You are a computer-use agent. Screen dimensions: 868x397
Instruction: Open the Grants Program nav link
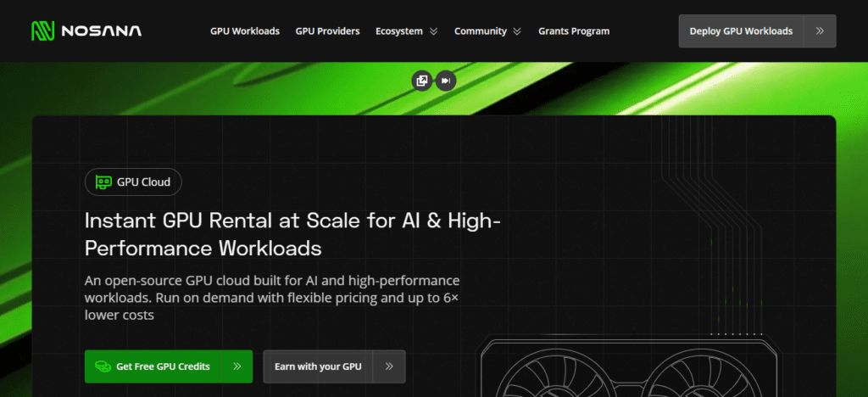point(574,31)
